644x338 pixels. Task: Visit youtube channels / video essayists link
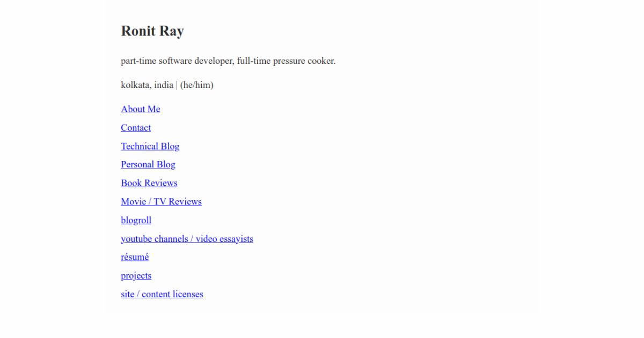pyautogui.click(x=187, y=239)
